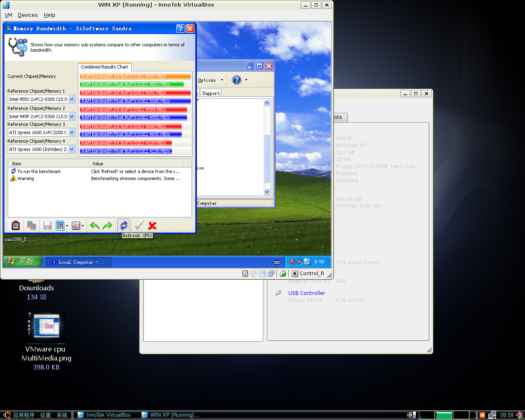Click the Local Computer taskbar button
This screenshot has width=525, height=420.
[79, 262]
